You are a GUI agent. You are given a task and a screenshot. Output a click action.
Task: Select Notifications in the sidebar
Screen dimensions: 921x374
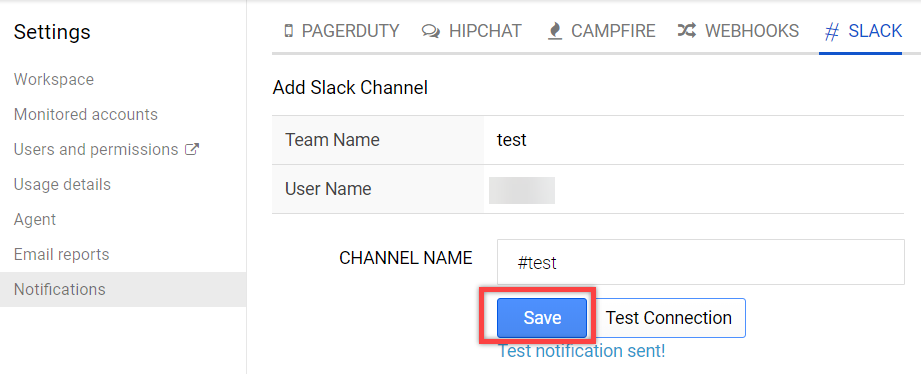click(x=123, y=289)
